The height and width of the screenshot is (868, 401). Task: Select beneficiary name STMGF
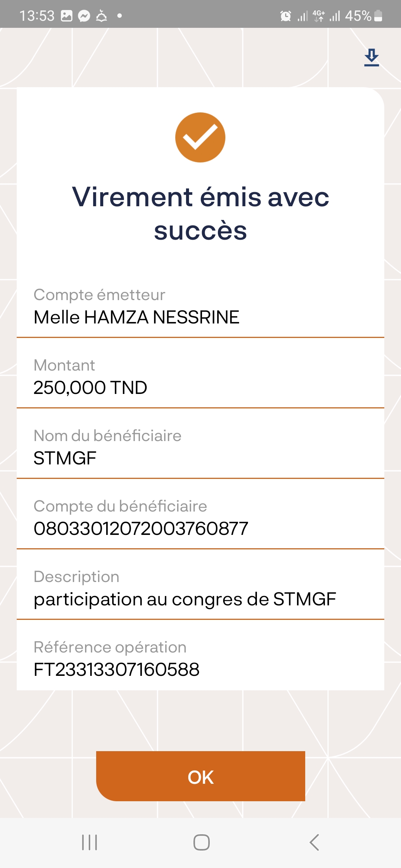point(65,458)
